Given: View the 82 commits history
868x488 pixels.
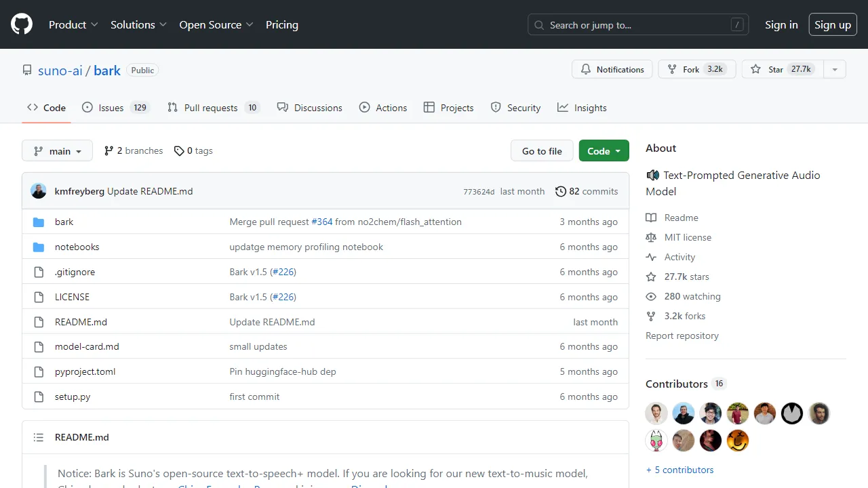Looking at the screenshot, I should coord(587,191).
